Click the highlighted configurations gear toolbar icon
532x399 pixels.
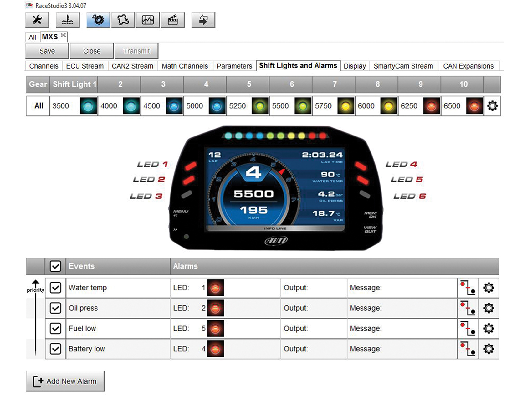(98, 19)
